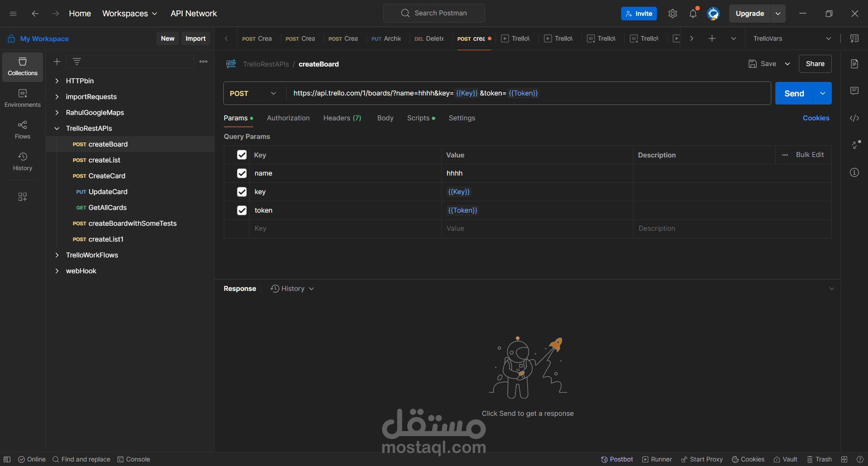Open the collections filter icon

pyautogui.click(x=77, y=62)
